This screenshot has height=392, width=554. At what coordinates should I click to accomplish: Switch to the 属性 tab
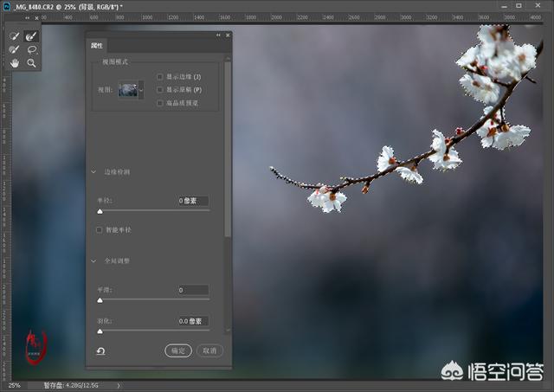coord(98,46)
